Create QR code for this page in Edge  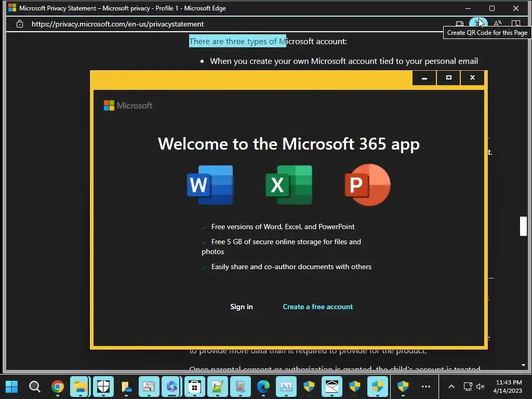click(x=478, y=23)
